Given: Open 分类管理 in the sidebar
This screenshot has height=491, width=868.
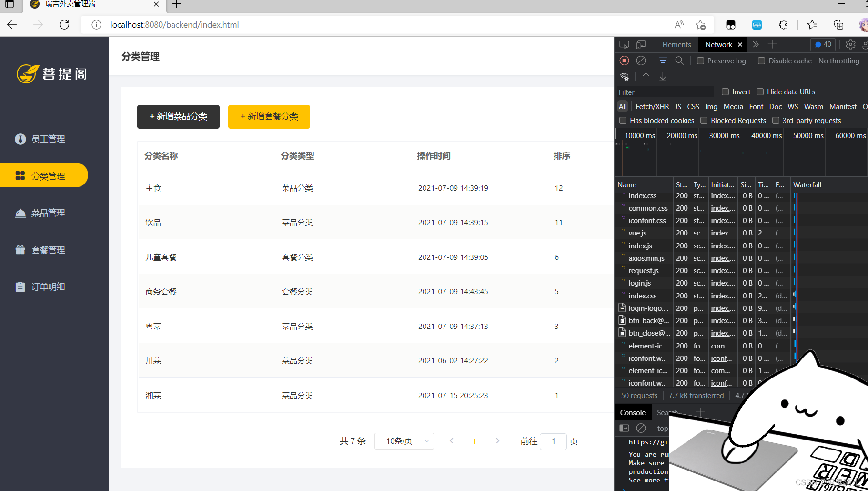Looking at the screenshot, I should pyautogui.click(x=44, y=175).
